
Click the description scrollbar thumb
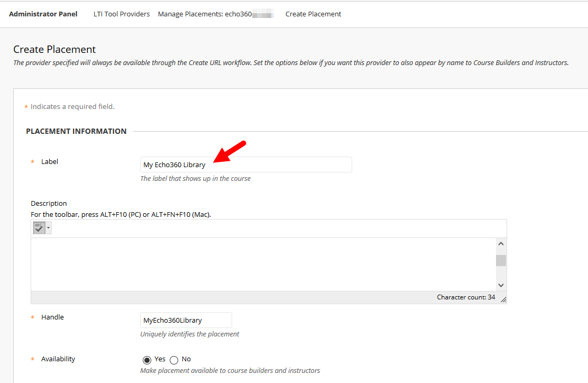501,260
